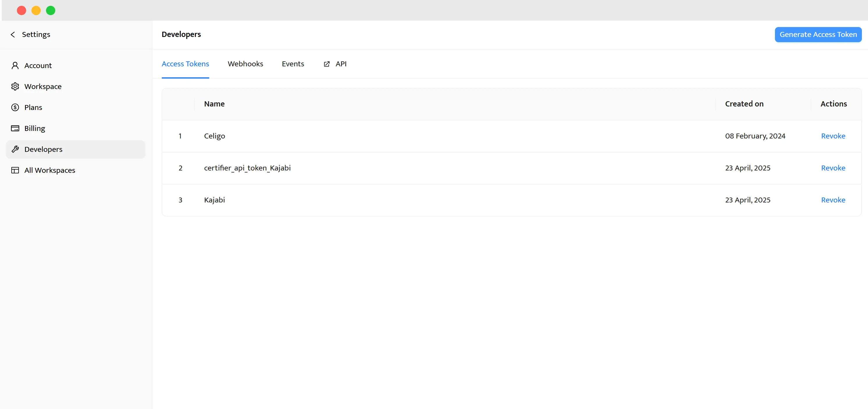Screen dimensions: 868x409
Task: Open the API documentation tab
Action: point(341,64)
